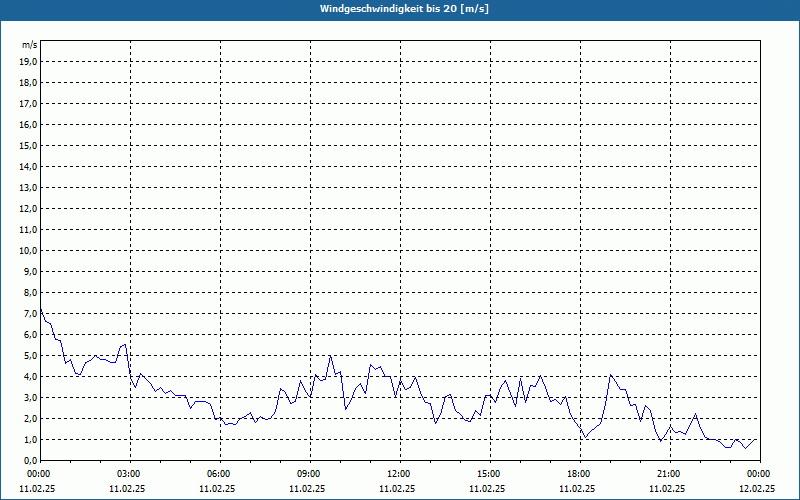The width and height of the screenshot is (800, 500).
Task: Select the 0,0 y-axis origin label
Action: [30, 461]
